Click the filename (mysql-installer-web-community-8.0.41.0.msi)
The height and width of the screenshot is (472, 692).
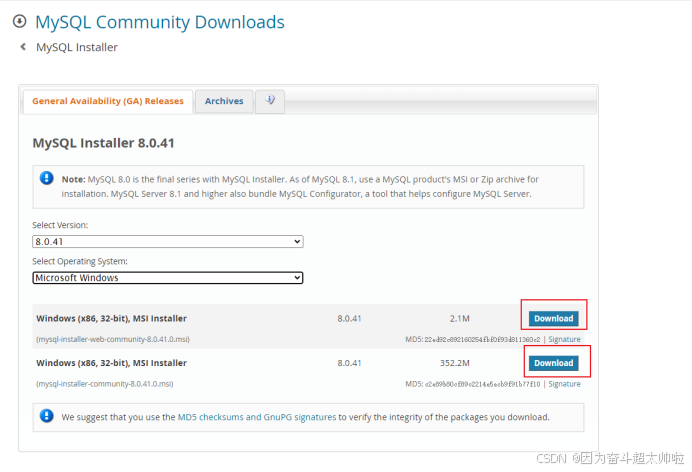[113, 339]
